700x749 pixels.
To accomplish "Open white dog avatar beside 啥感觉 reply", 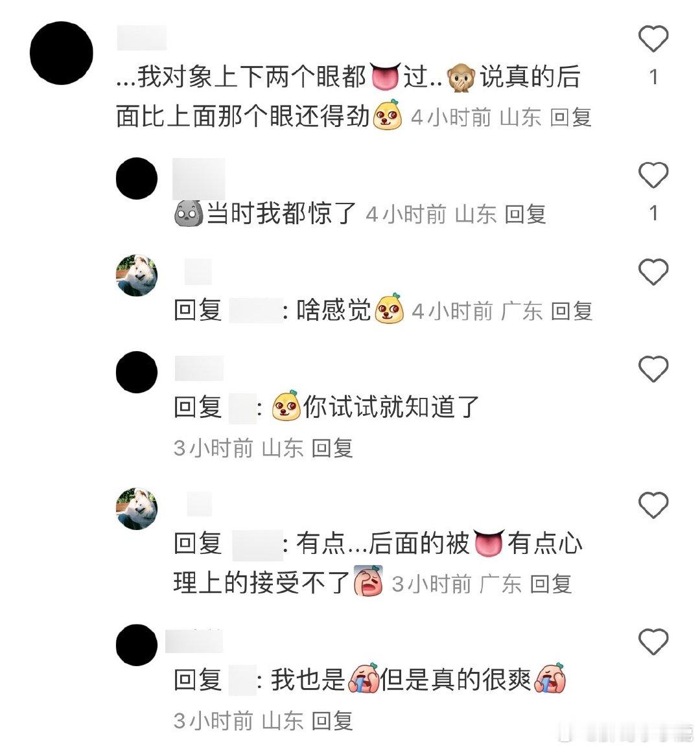I will tap(137, 275).
